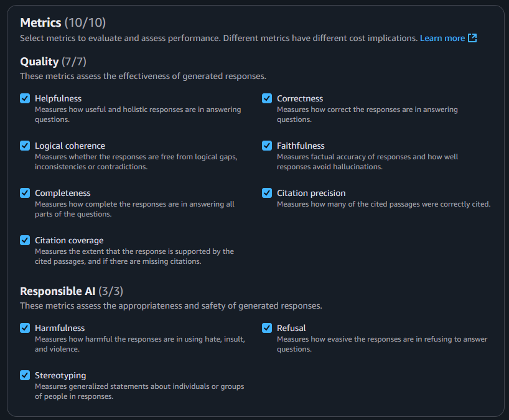Disable the Logical coherence metric
The width and height of the screenshot is (509, 420).
pyautogui.click(x=25, y=146)
